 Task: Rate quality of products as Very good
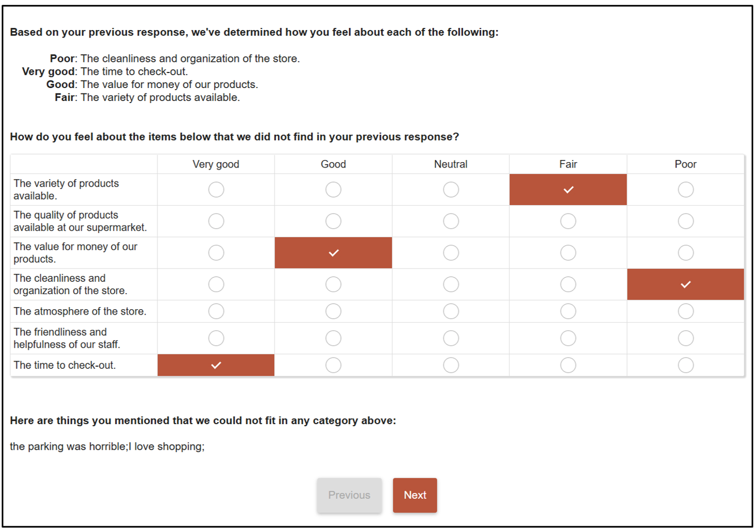[x=216, y=221]
